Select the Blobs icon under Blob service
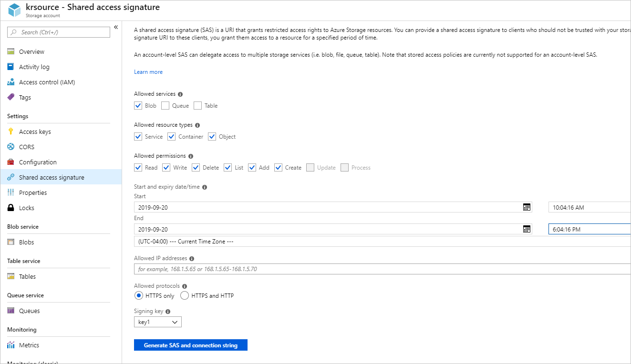The image size is (631, 364). point(10,242)
